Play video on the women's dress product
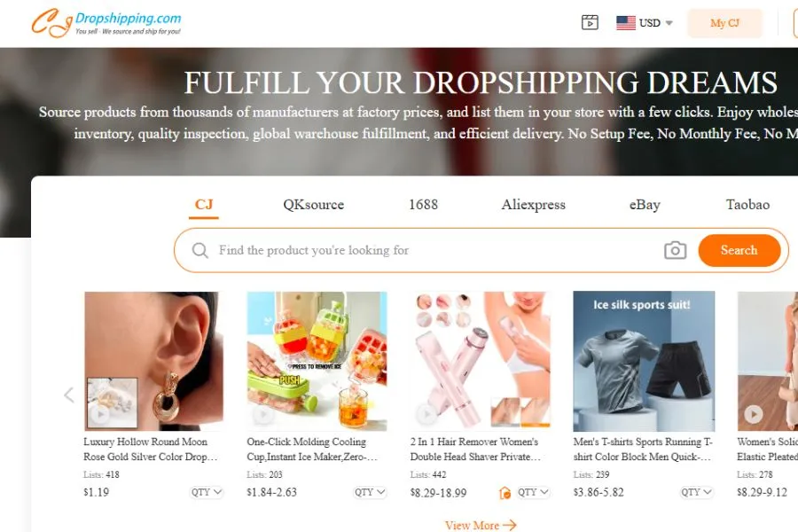 754,413
